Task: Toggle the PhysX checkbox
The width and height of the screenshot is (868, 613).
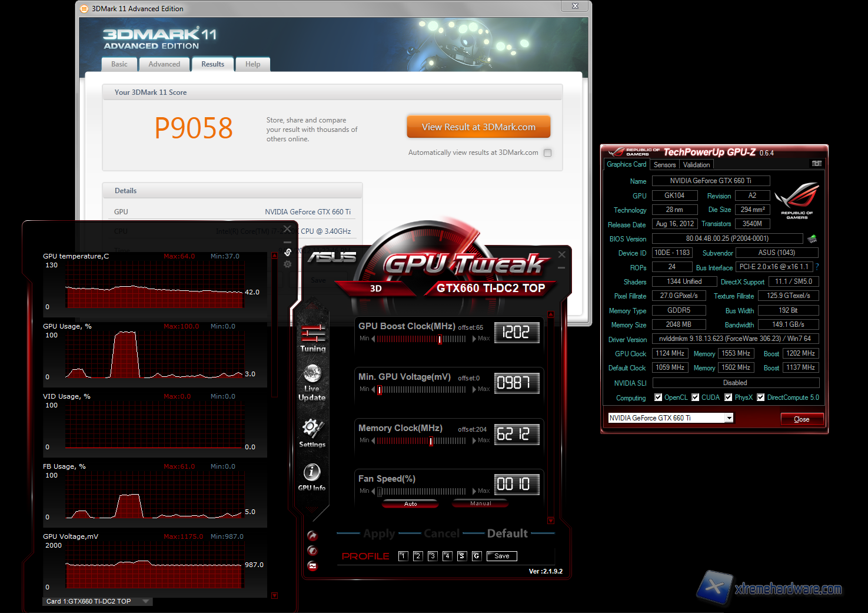Action: pyautogui.click(x=729, y=397)
